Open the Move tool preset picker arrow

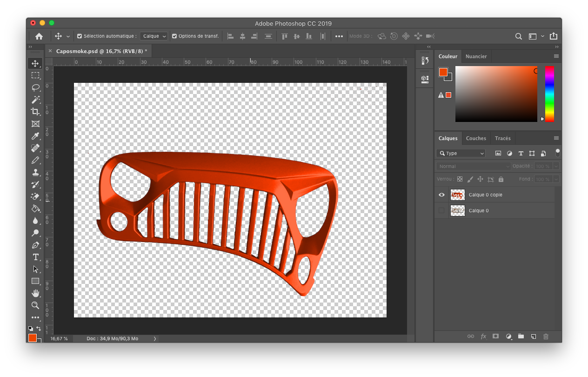click(x=68, y=36)
